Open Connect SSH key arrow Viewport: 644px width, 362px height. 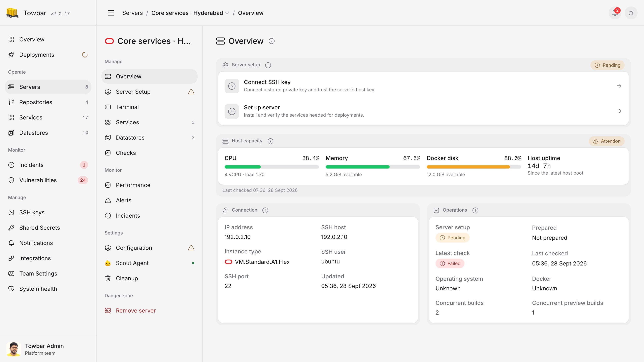pyautogui.click(x=619, y=86)
